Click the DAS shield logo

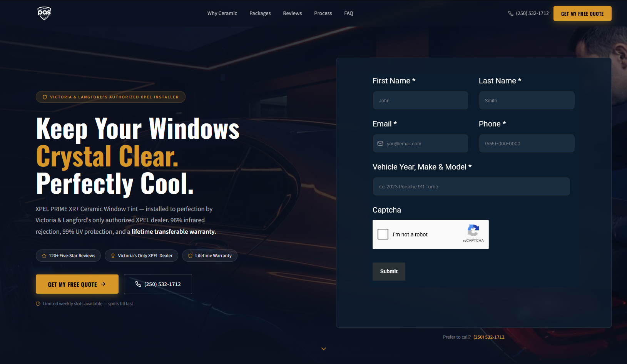pos(44,13)
